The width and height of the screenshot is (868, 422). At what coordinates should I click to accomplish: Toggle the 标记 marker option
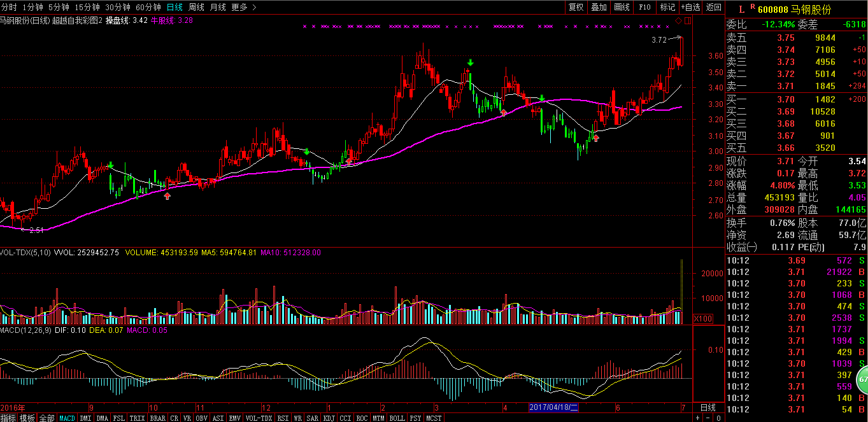click(x=667, y=7)
